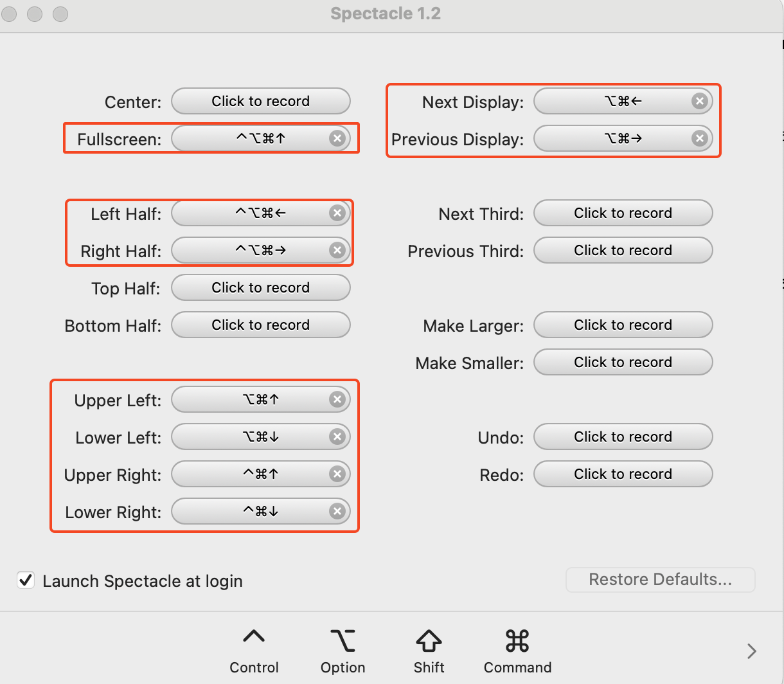Clear the Upper Right shortcut with its x icon
The width and height of the screenshot is (784, 684).
tap(337, 474)
